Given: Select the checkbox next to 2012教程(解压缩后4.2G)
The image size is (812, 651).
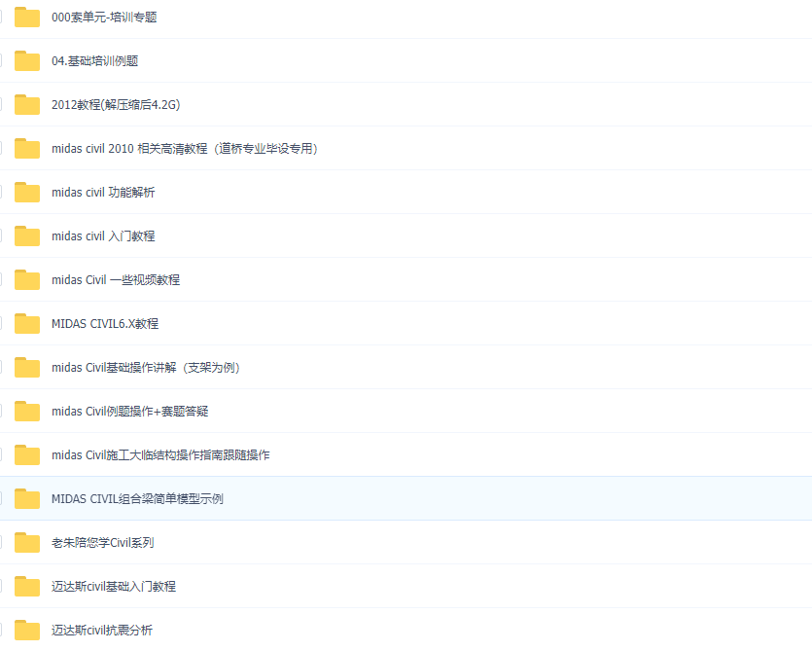Looking at the screenshot, I should (3, 104).
